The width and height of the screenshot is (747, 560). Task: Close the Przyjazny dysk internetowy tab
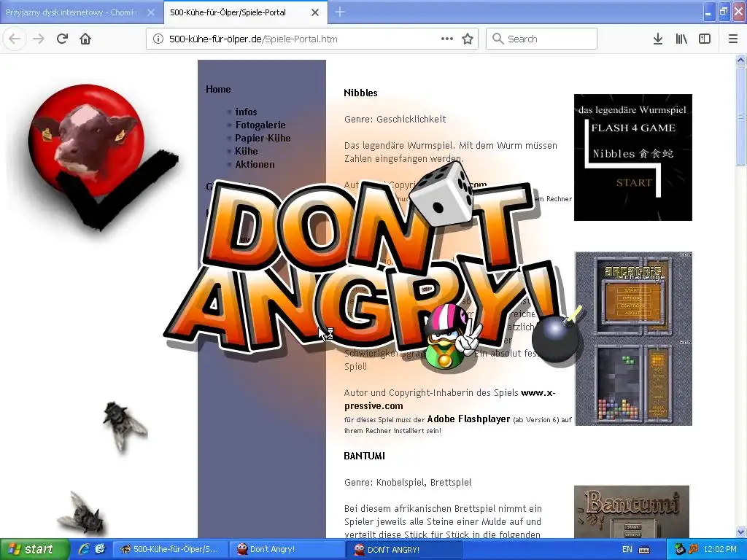pyautogui.click(x=151, y=12)
